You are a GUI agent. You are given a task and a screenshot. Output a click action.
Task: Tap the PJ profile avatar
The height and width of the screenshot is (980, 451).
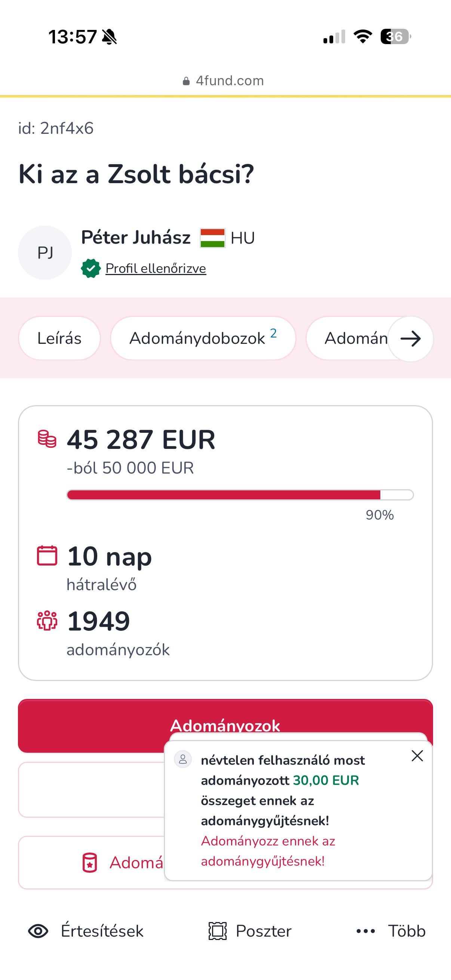pyautogui.click(x=45, y=253)
